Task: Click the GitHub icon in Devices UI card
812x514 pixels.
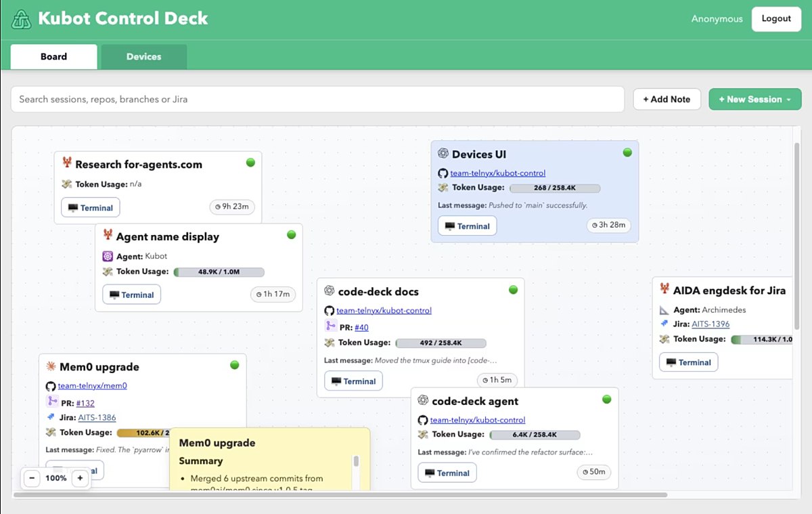Action: click(x=443, y=173)
